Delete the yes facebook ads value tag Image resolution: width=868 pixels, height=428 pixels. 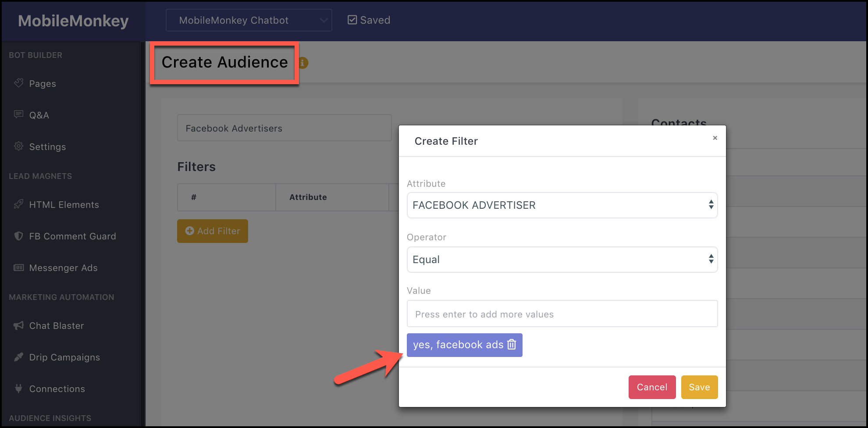[511, 345]
